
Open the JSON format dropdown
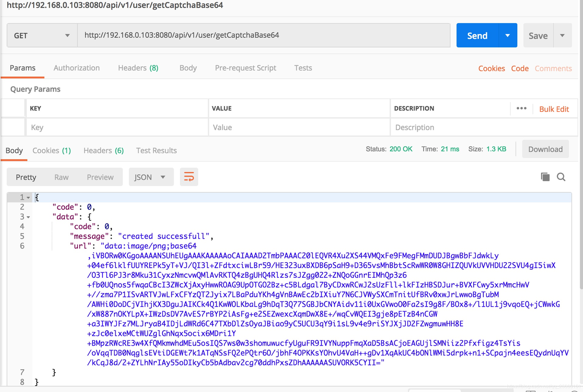coord(151,177)
